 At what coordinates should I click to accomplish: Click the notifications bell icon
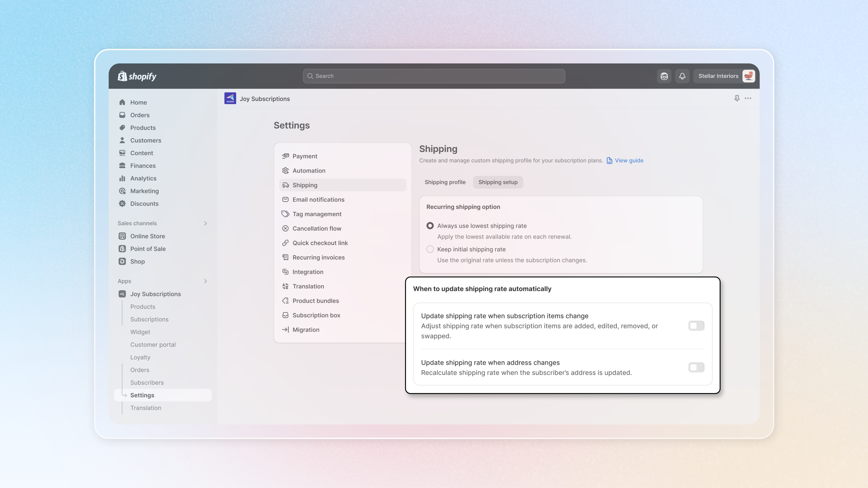[682, 76]
